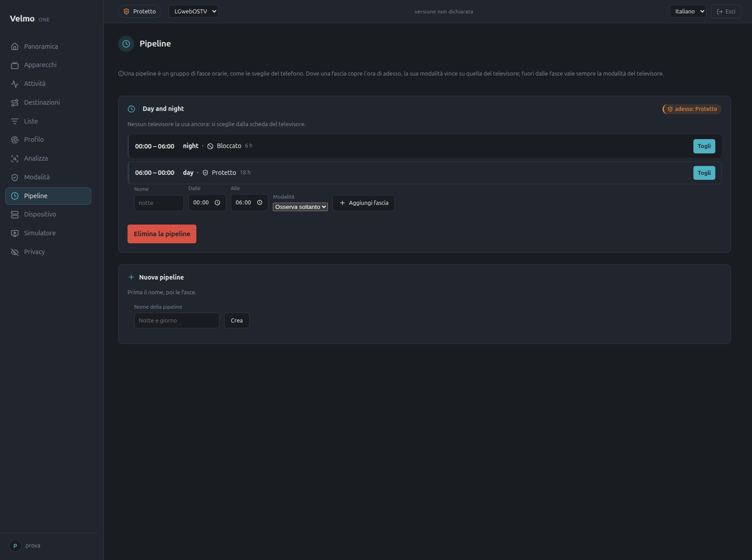
Task: Open the Italiano language dropdown
Action: [x=688, y=12]
